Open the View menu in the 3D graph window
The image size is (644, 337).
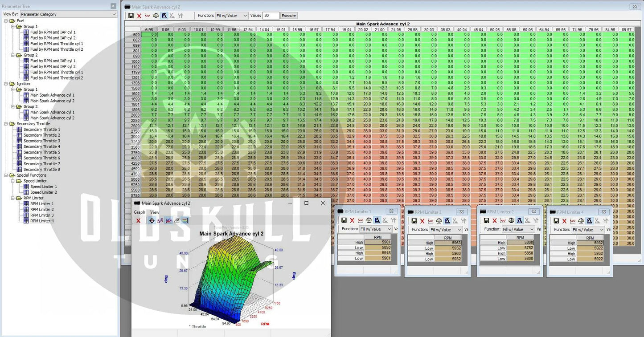point(155,212)
